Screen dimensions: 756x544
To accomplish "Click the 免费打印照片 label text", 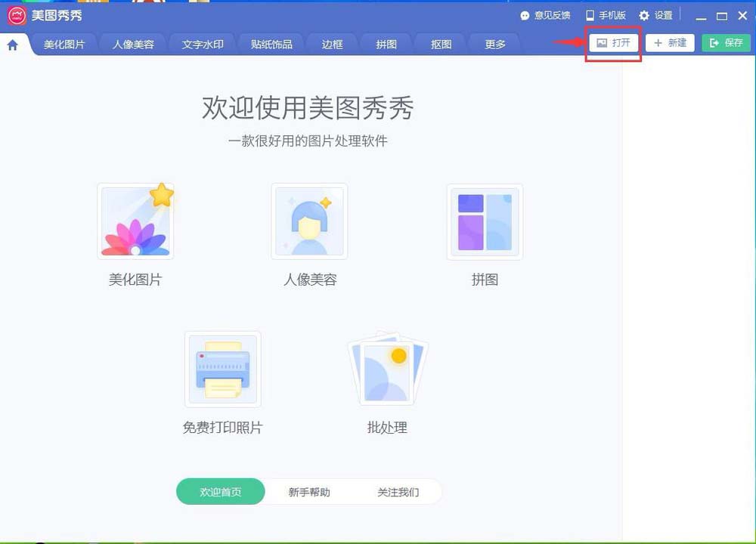I will (x=223, y=428).
